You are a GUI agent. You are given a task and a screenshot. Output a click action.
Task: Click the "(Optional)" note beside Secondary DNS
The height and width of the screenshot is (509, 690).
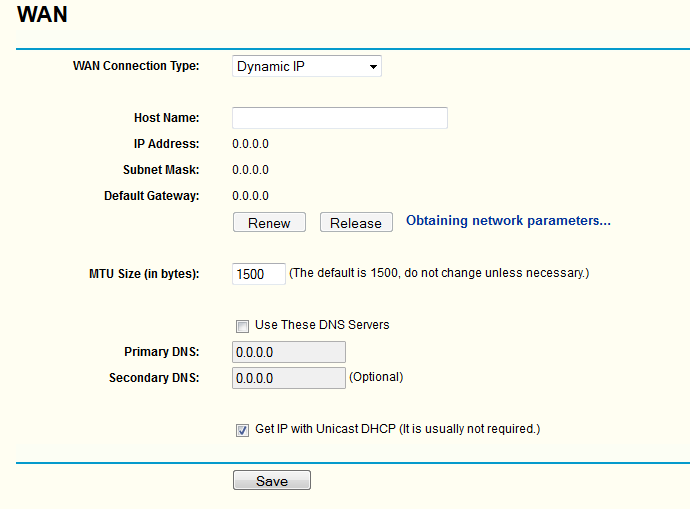[x=375, y=377]
